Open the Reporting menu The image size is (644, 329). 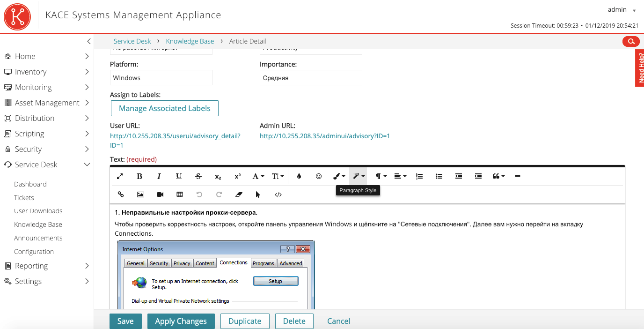click(47, 266)
